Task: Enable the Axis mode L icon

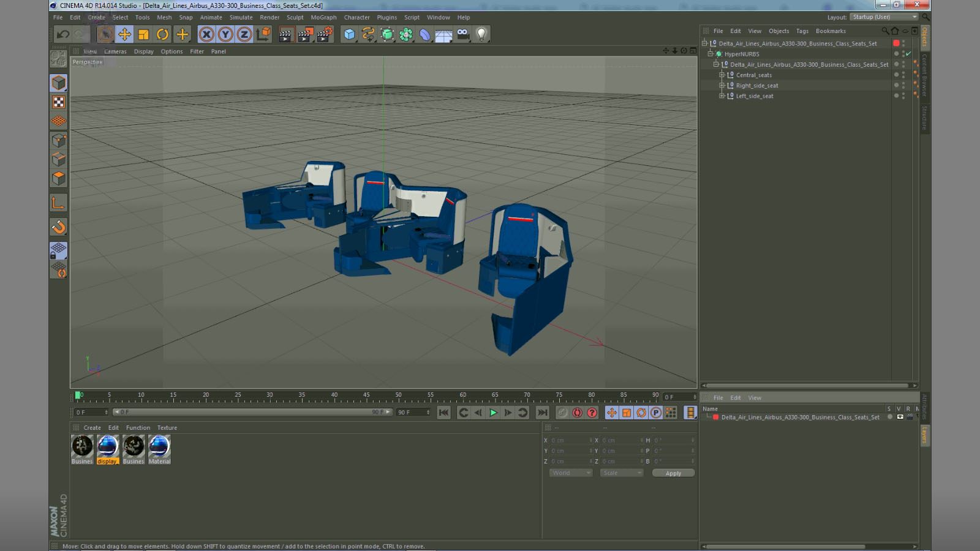Action: point(59,203)
